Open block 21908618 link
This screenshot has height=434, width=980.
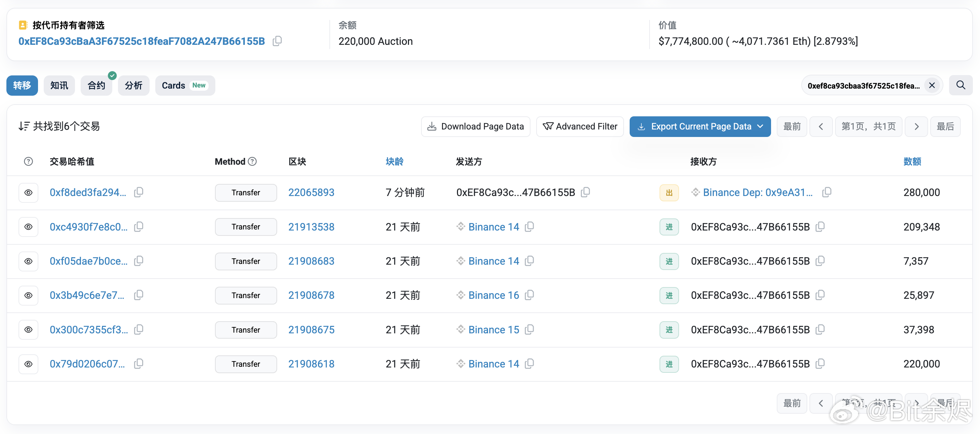pos(311,364)
